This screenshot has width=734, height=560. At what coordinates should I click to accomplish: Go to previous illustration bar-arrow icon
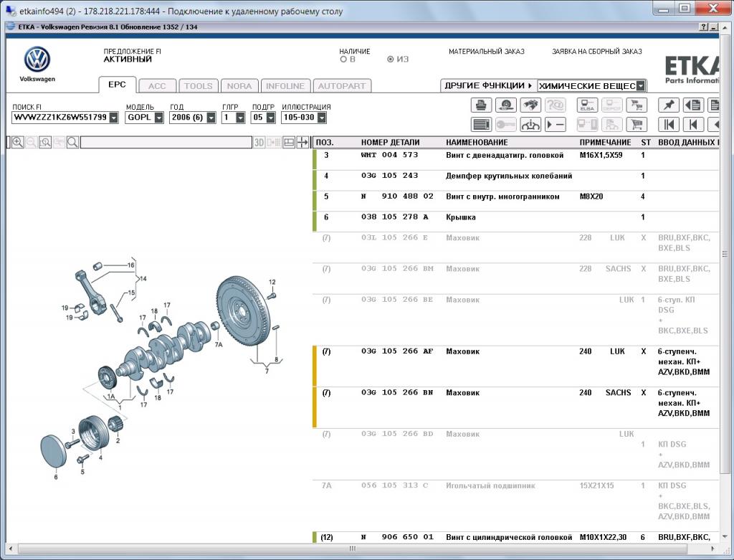click(693, 125)
